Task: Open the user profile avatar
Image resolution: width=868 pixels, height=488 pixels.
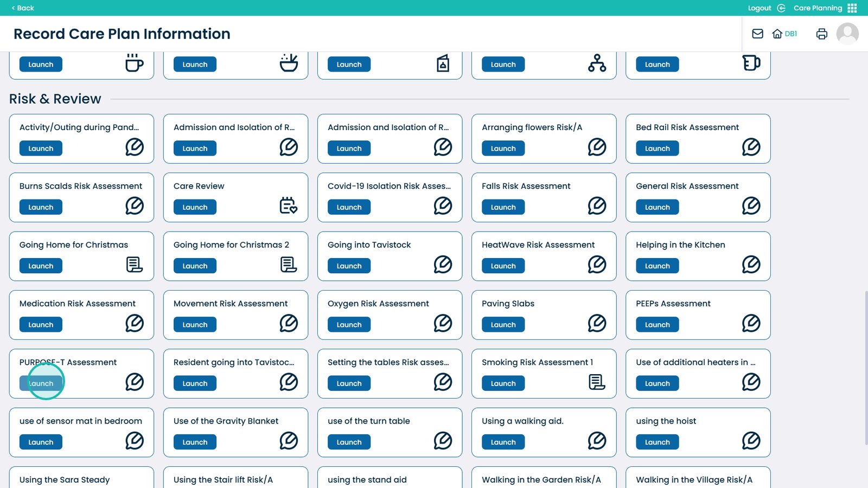Action: (x=847, y=34)
